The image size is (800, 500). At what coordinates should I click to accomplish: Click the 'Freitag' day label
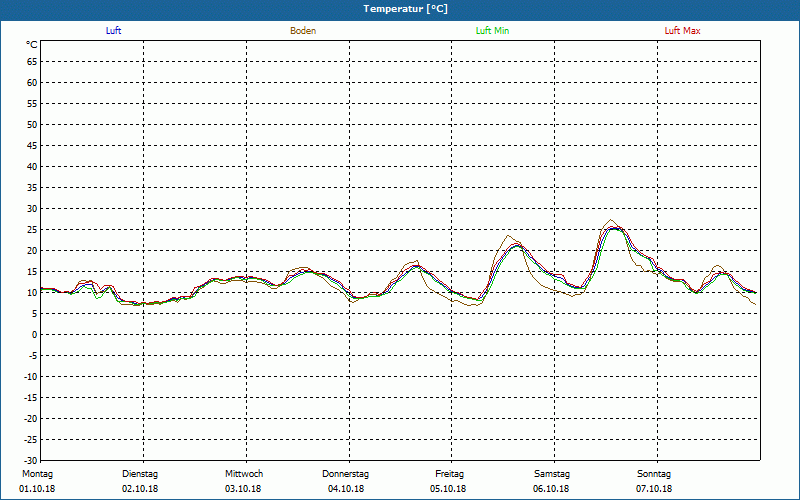click(x=449, y=474)
